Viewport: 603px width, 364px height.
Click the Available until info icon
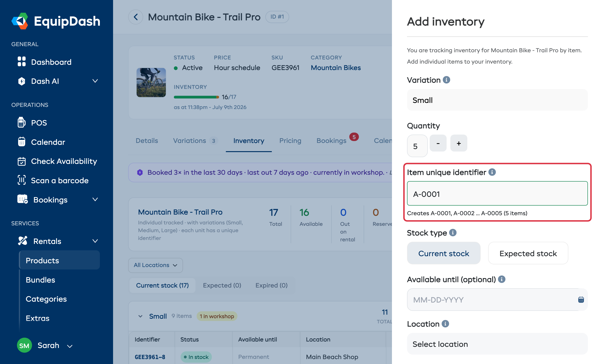pos(502,279)
